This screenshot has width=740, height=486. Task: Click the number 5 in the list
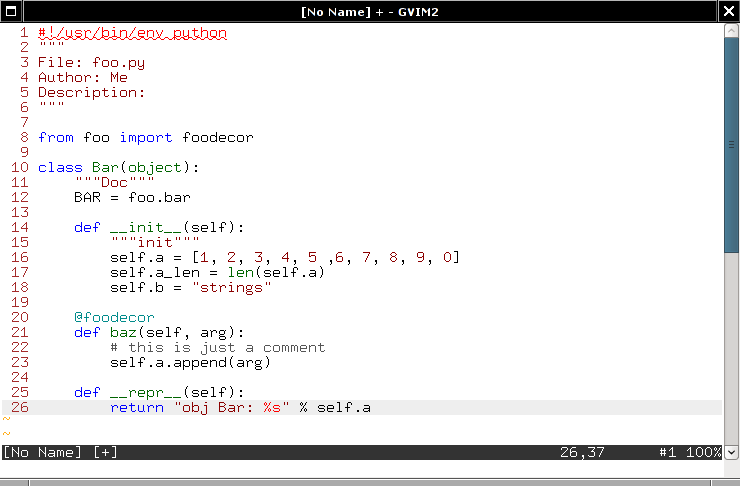pos(312,257)
